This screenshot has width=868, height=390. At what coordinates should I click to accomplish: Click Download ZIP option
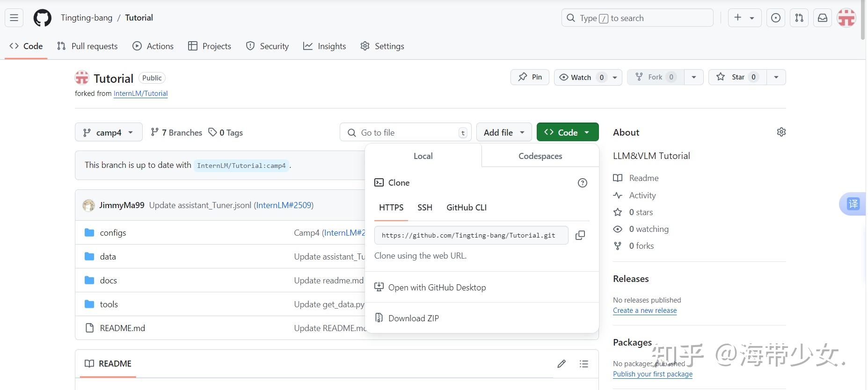point(413,318)
